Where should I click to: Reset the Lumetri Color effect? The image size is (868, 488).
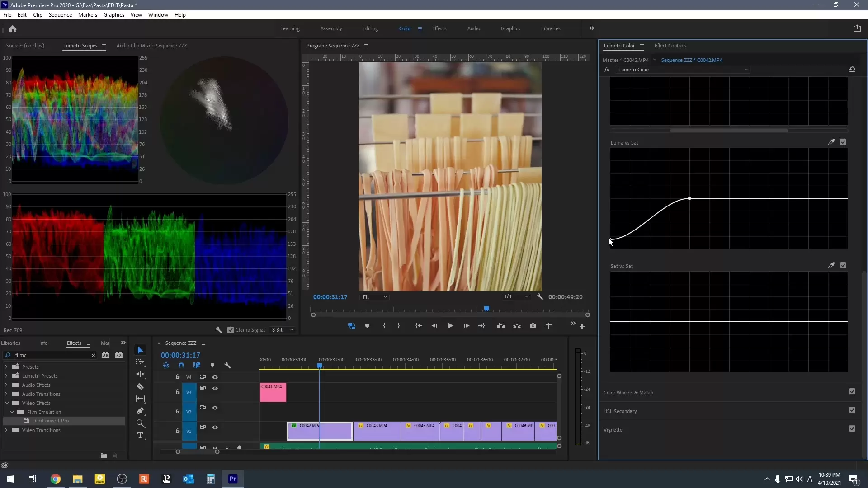(x=852, y=70)
